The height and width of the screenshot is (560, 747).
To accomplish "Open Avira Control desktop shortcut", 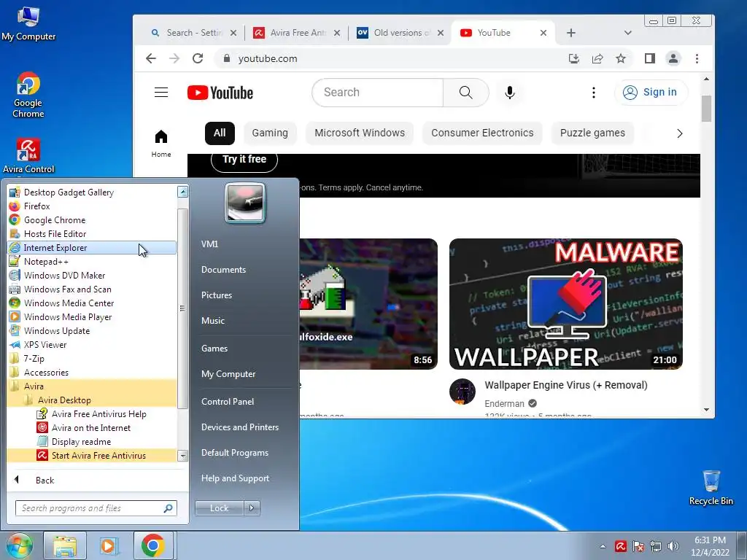I will coord(28,156).
